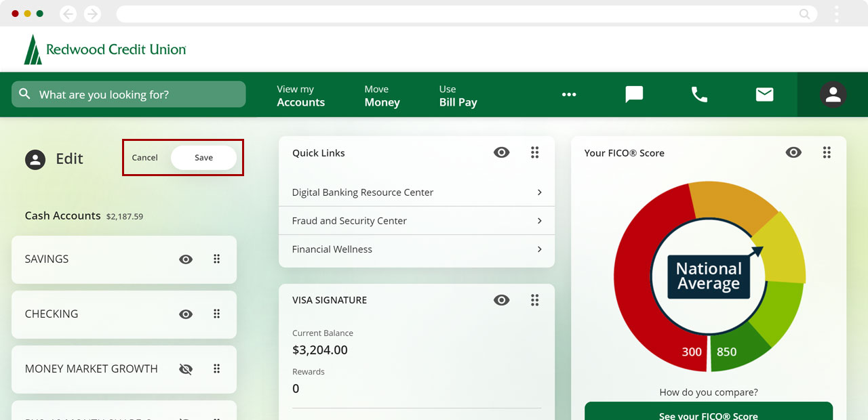Open Move Money menu
The width and height of the screenshot is (868, 420).
382,96
